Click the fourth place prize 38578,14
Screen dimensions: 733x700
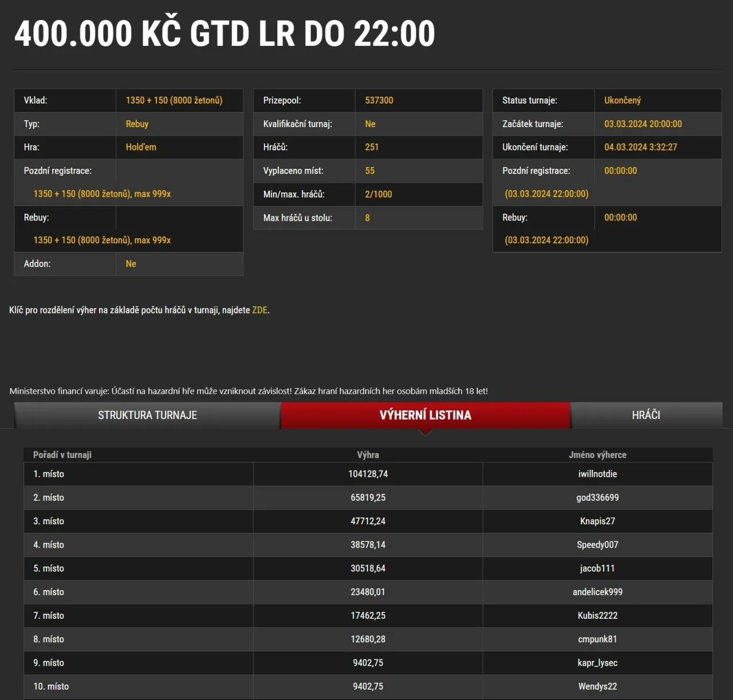pos(368,545)
